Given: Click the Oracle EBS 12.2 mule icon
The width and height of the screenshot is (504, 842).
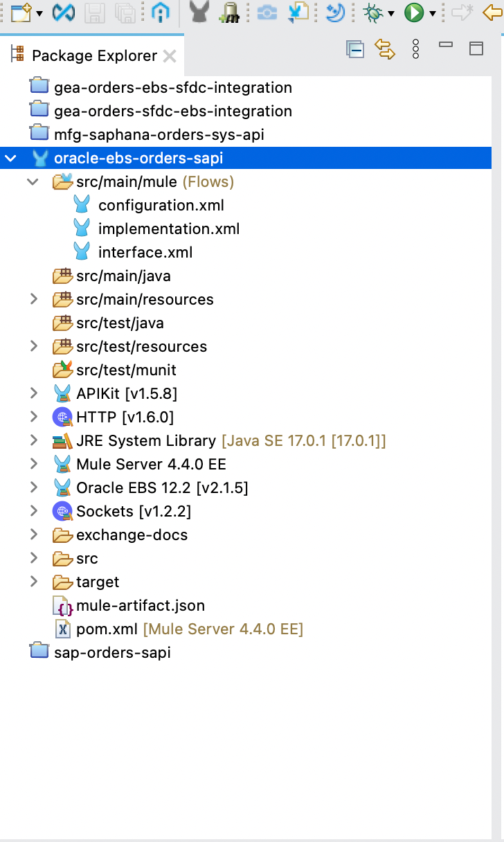Looking at the screenshot, I should click(x=62, y=488).
